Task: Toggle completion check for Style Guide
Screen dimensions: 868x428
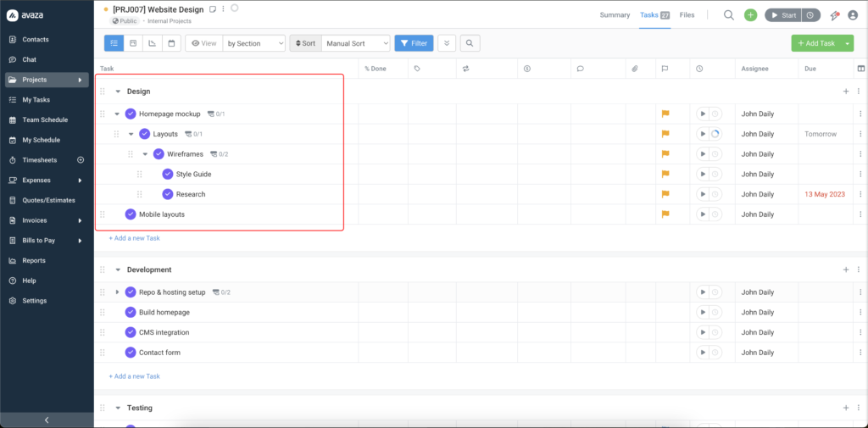Action: [168, 174]
